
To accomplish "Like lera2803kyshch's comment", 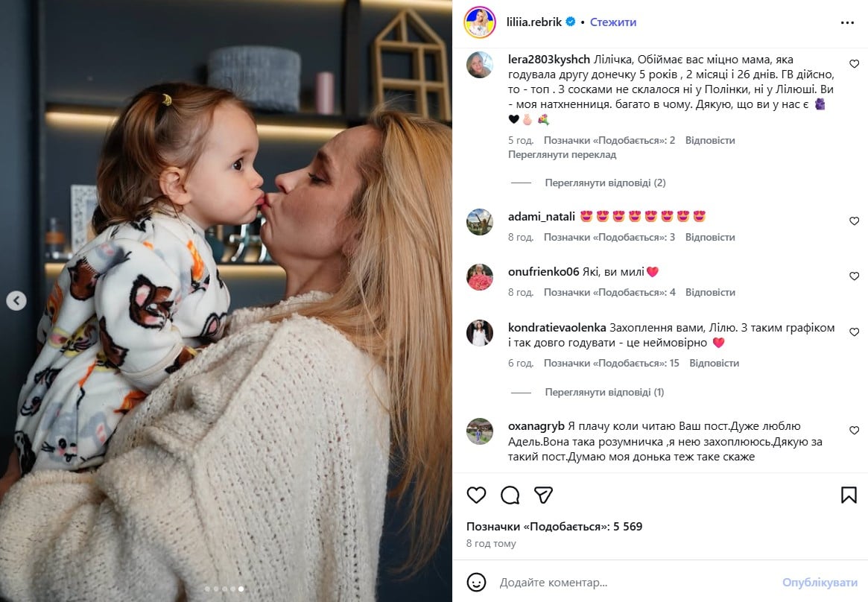I will pos(854,63).
